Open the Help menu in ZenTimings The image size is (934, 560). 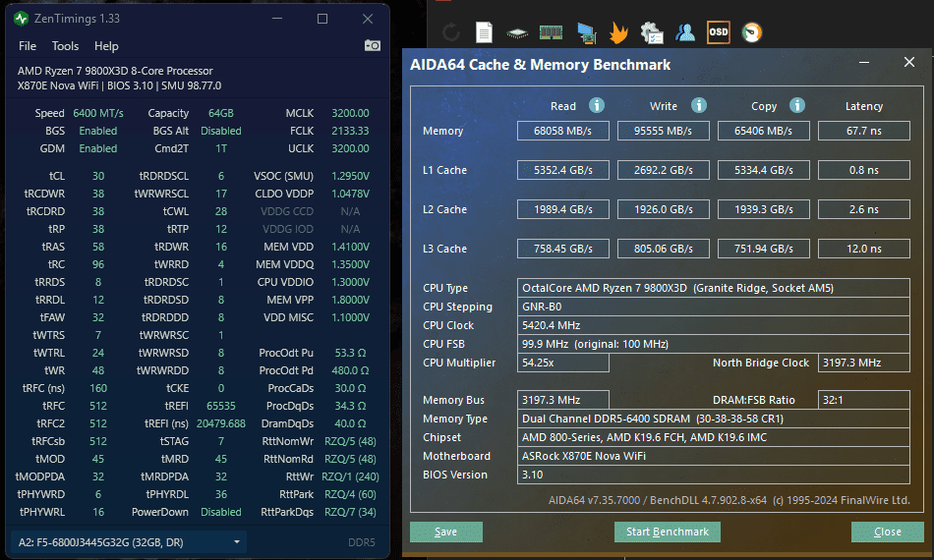pos(106,46)
